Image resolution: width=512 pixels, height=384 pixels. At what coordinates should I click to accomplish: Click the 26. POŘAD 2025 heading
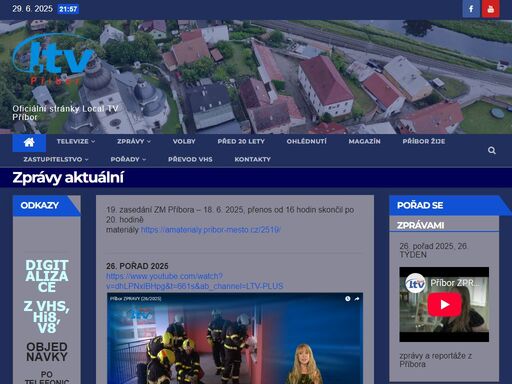[137, 266]
